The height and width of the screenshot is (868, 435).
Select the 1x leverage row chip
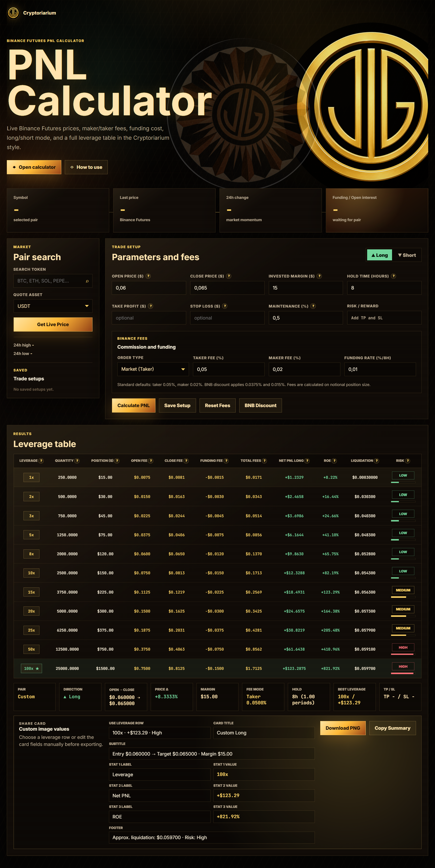pyautogui.click(x=31, y=477)
